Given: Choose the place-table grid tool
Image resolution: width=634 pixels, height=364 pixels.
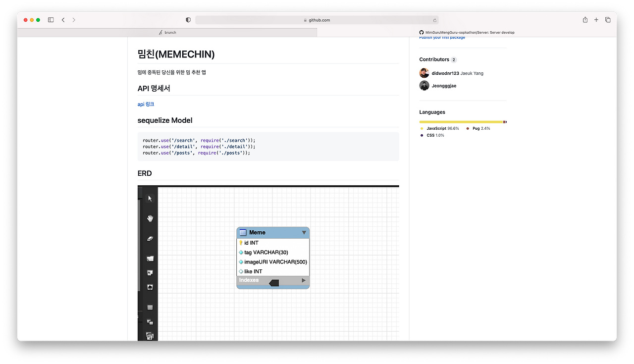Looking at the screenshot, I should point(150,307).
